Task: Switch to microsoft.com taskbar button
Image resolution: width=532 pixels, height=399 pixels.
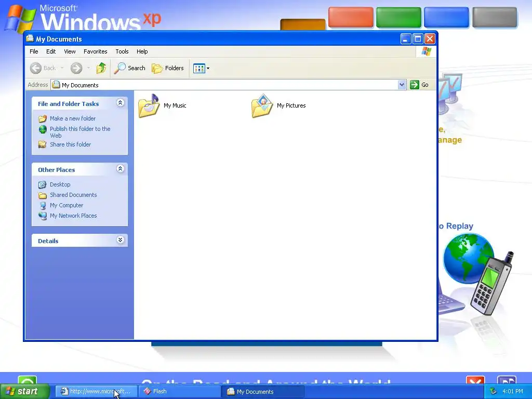Action: pos(96,392)
